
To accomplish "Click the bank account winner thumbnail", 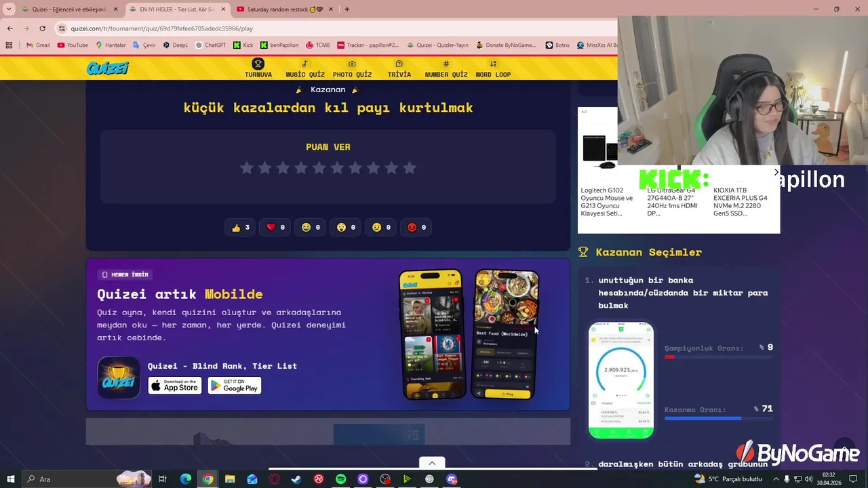I will pyautogui.click(x=621, y=380).
